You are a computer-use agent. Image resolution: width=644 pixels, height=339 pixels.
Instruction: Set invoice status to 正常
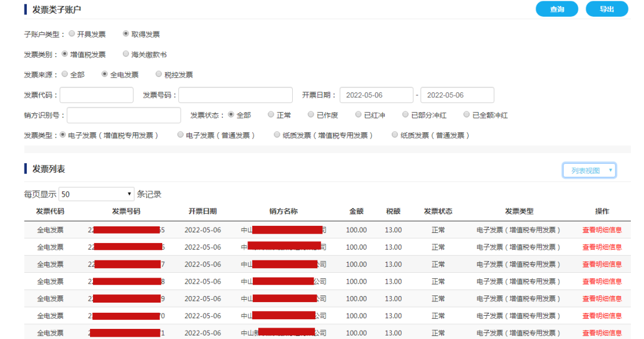coord(271,114)
